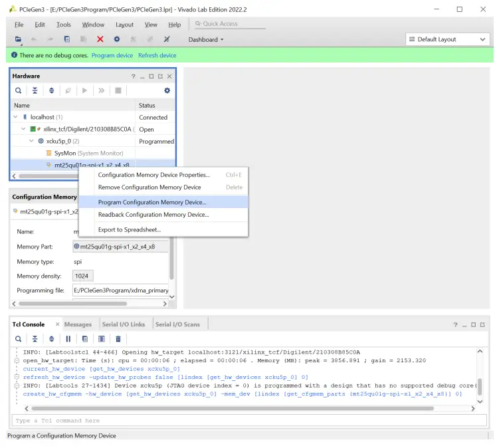Maximize the Hardware panel

[x=151, y=76]
